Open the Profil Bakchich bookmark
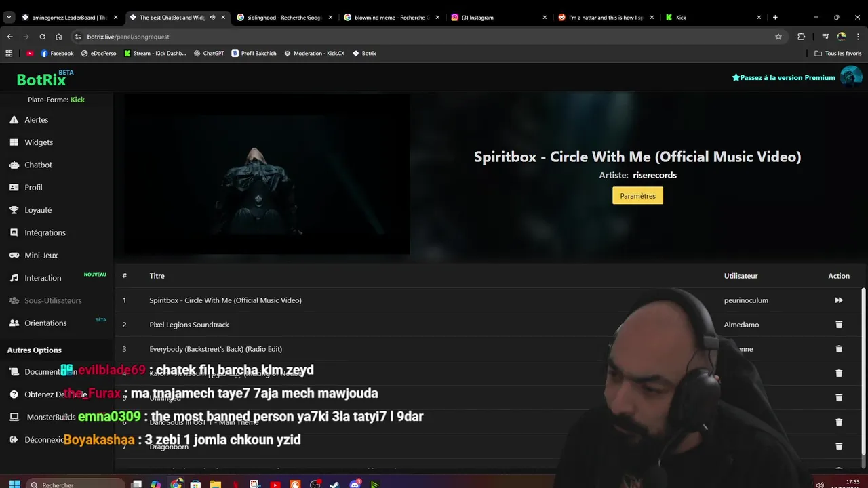Image resolution: width=868 pixels, height=488 pixels. (x=254, y=54)
